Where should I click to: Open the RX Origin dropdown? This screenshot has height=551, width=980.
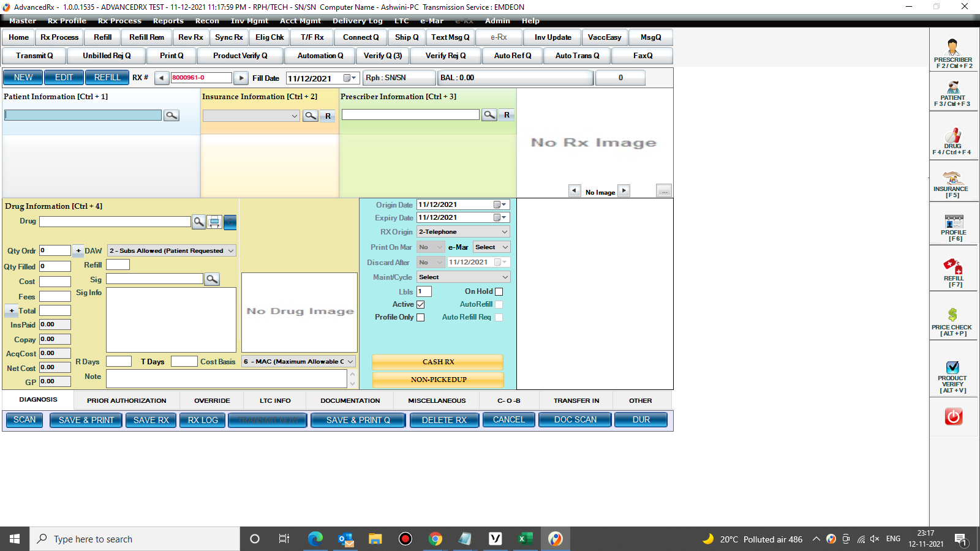pos(462,231)
